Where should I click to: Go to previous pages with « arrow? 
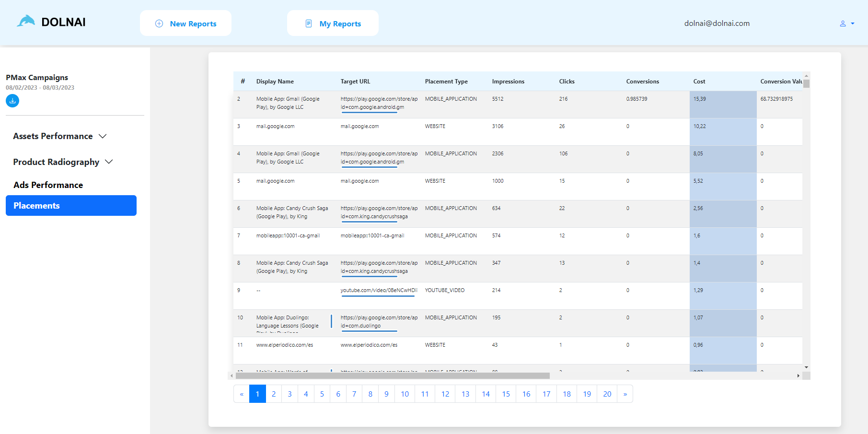coord(242,394)
